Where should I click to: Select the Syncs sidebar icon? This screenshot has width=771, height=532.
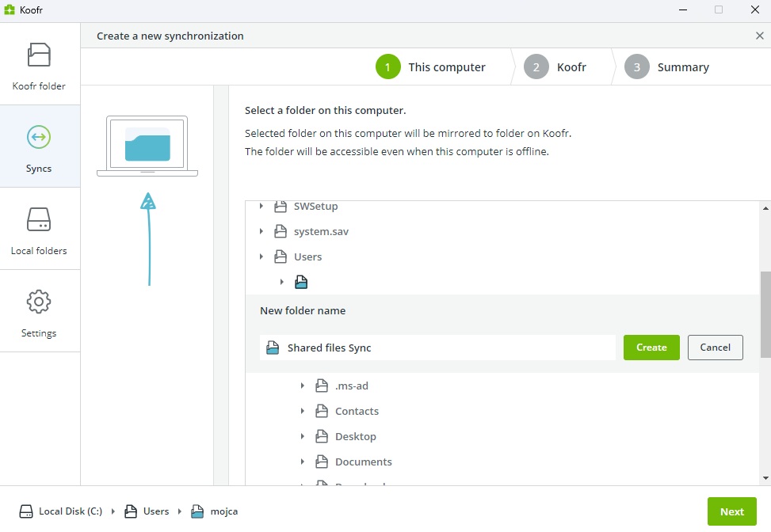pos(39,136)
